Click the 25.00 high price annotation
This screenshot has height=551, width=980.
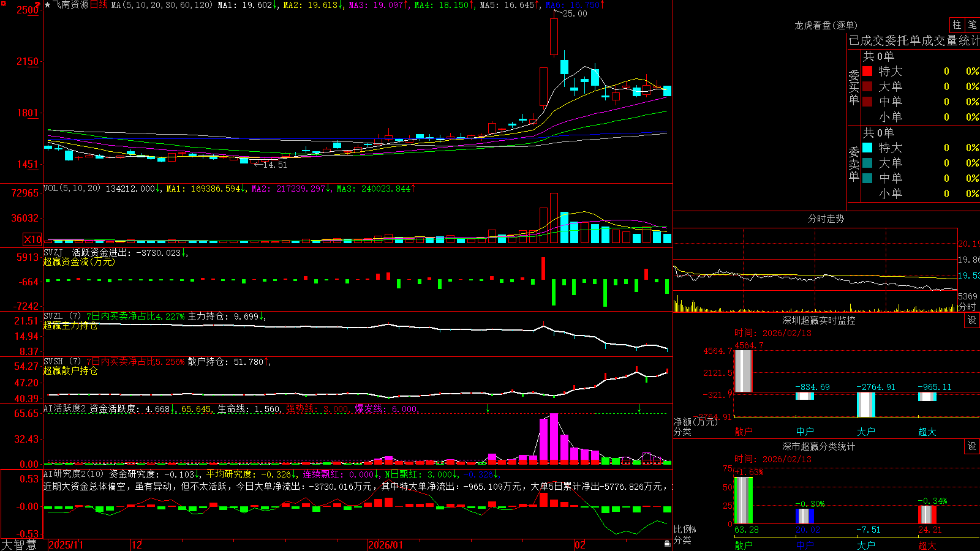click(575, 13)
